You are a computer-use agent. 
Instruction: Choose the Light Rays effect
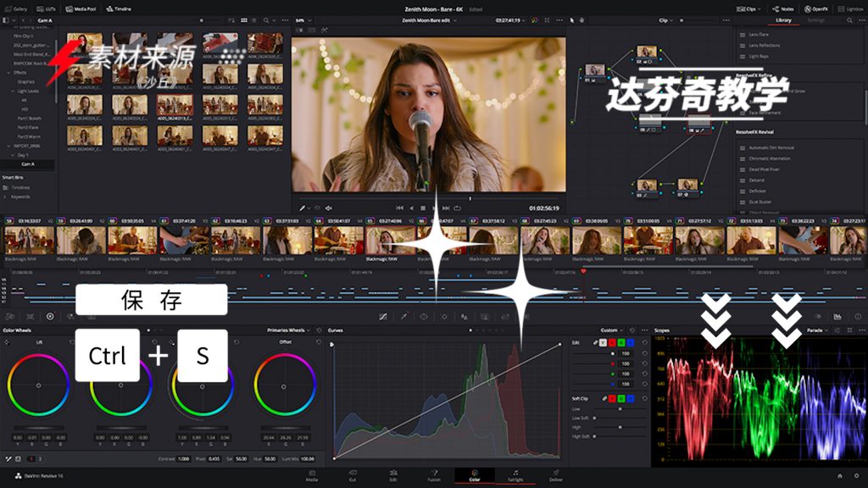pos(759,56)
